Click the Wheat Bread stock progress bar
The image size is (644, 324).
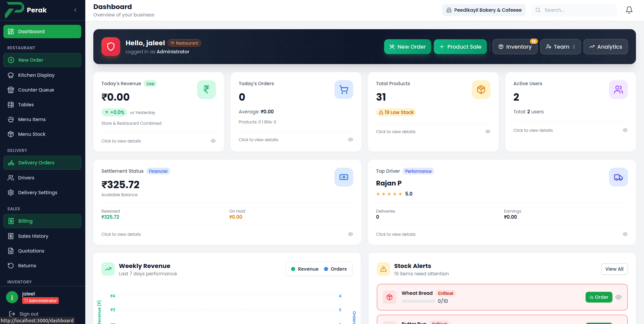[418, 301]
